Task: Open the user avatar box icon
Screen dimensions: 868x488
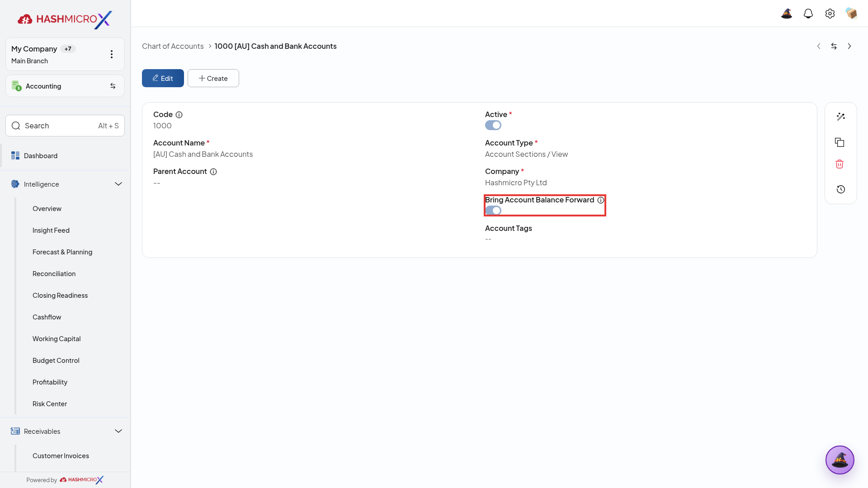Action: coord(852,14)
